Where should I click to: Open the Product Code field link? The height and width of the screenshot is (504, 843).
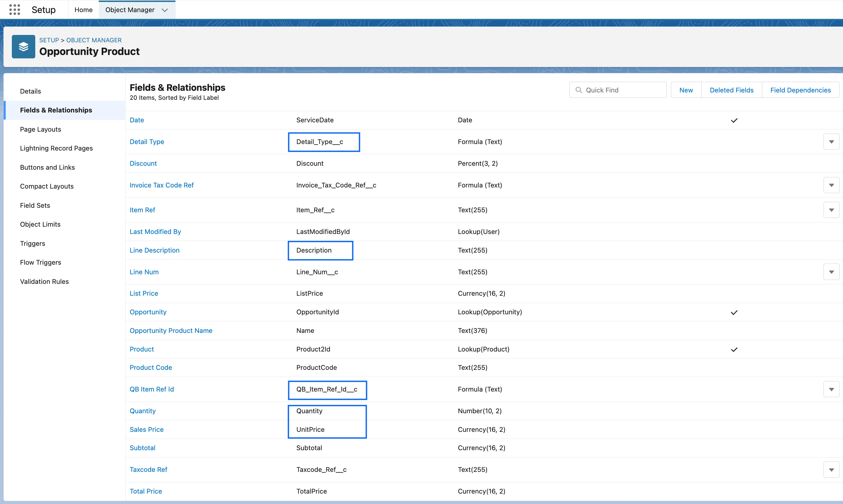point(151,368)
